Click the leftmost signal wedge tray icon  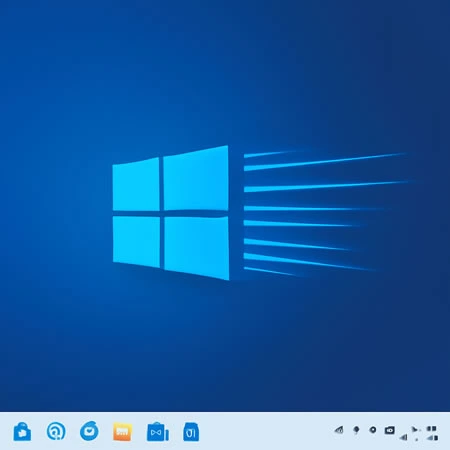(339, 430)
